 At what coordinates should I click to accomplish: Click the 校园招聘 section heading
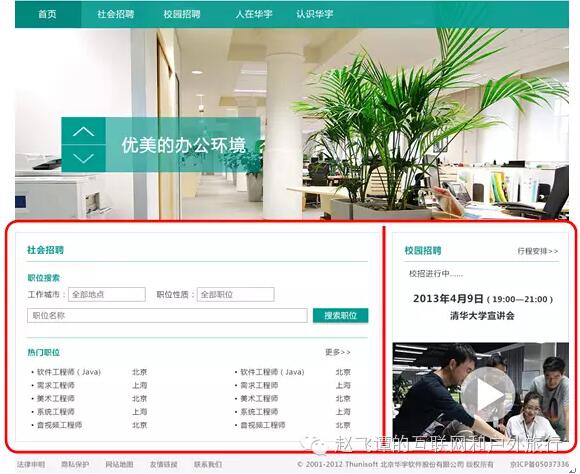click(423, 251)
